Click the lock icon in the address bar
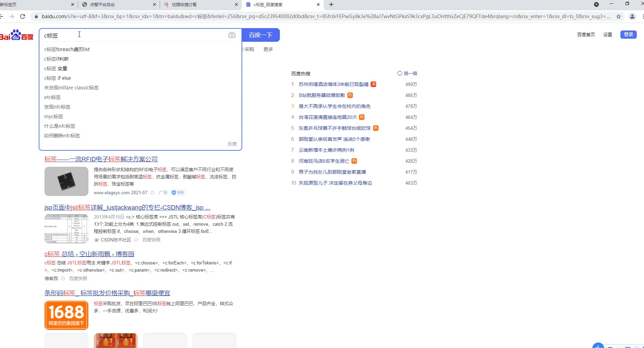 pos(36,16)
